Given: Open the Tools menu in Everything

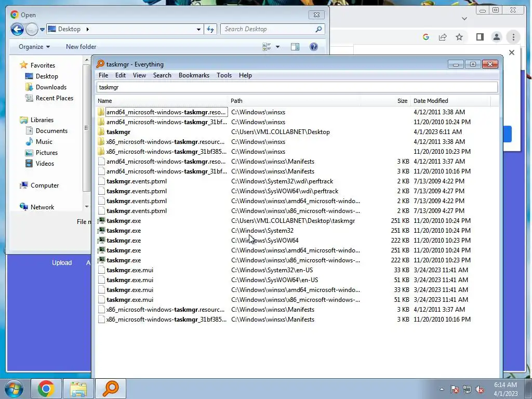Looking at the screenshot, I should (224, 75).
